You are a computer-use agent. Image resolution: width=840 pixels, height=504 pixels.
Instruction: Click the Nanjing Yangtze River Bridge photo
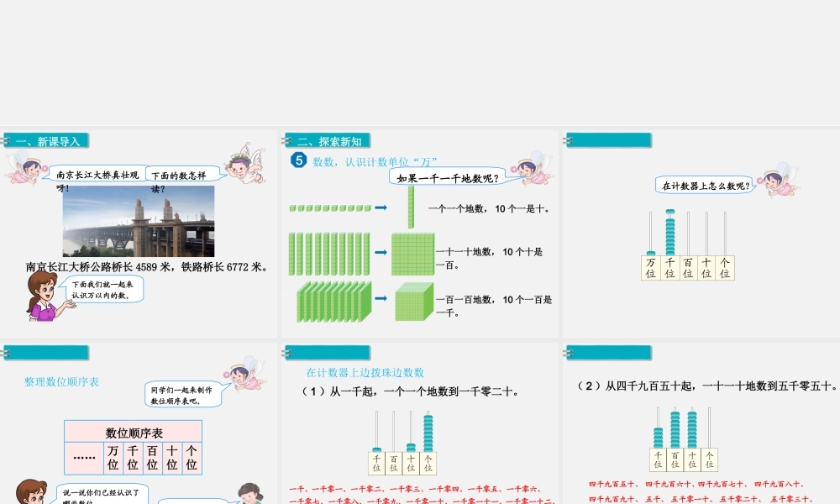point(139,222)
